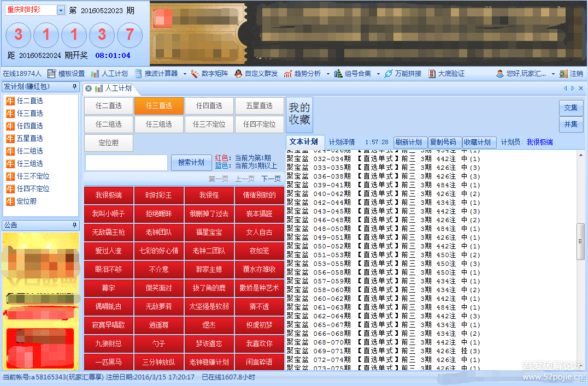The width and height of the screenshot is (588, 386).
Task: Select the 五星直选 category tab
Action: click(x=259, y=106)
